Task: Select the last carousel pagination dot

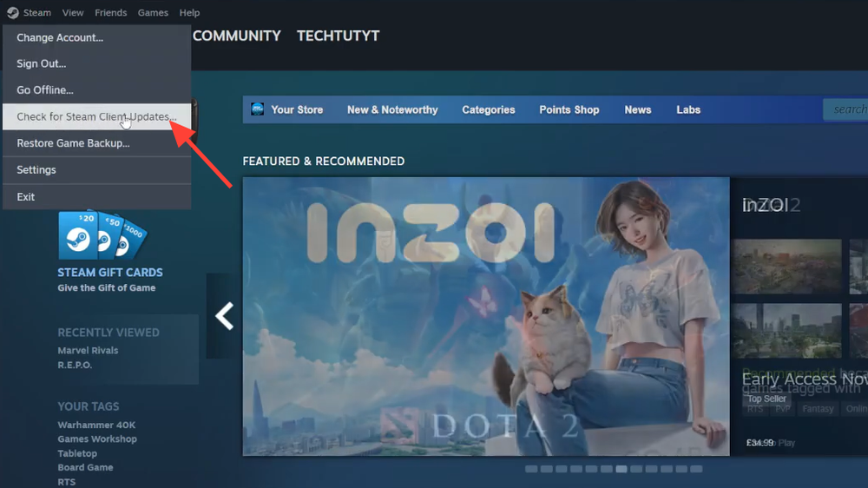Action: coord(696,469)
